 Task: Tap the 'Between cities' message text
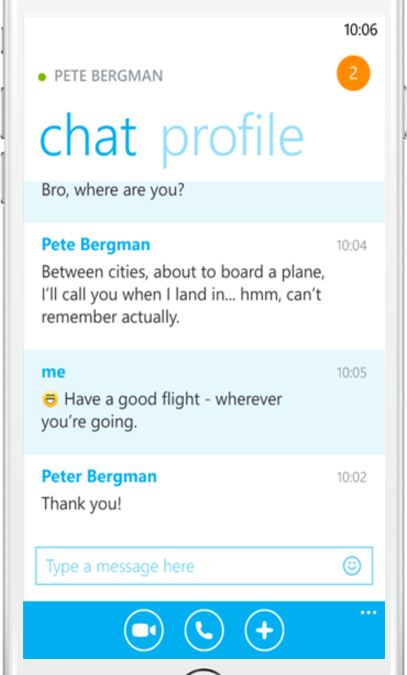tap(183, 295)
